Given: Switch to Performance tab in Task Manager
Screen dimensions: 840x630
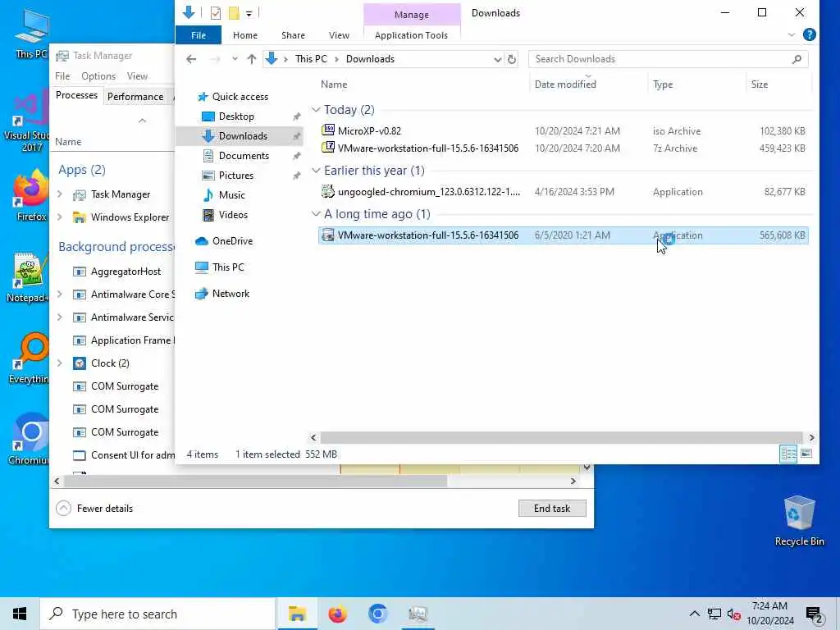Looking at the screenshot, I should point(135,97).
